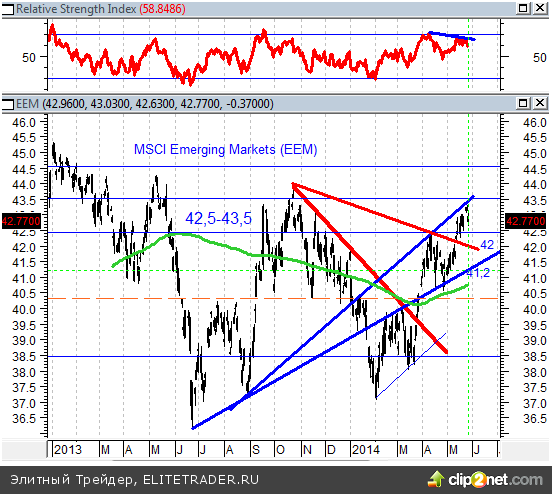The height and width of the screenshot is (494, 552).
Task: Click the EEM quote values in the title
Action: (158, 104)
